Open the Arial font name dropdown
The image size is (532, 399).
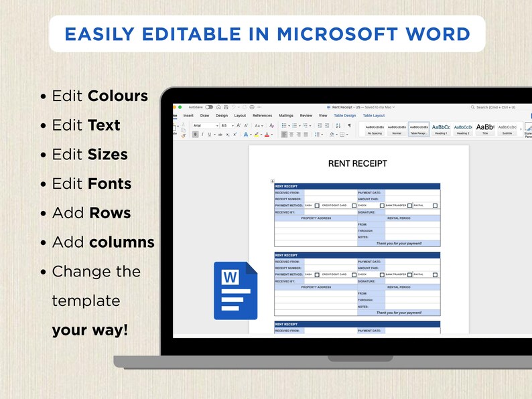[217, 125]
